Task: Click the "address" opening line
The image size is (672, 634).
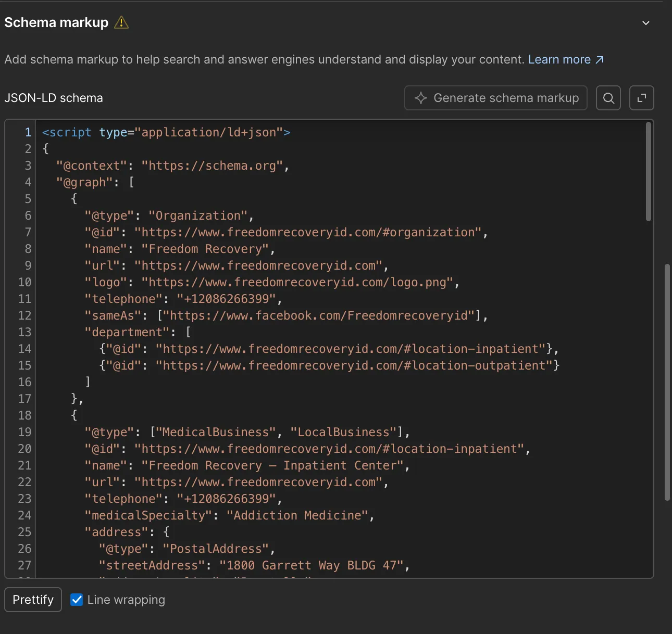Action: pos(127,532)
